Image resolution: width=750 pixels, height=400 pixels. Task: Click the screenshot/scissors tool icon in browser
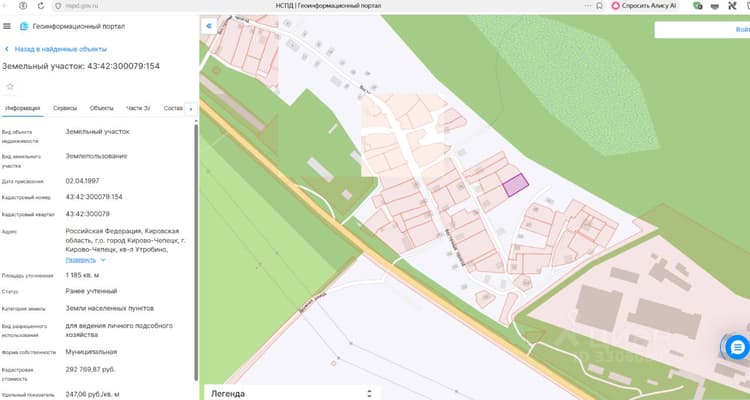point(732,6)
